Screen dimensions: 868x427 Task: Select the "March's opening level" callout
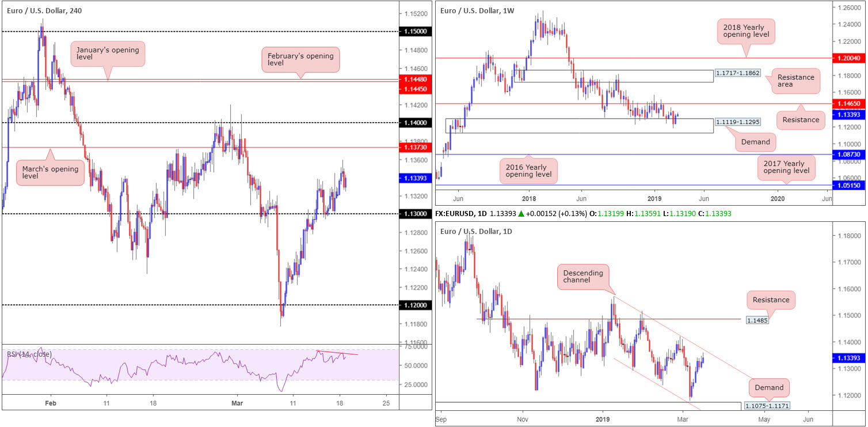coord(51,172)
